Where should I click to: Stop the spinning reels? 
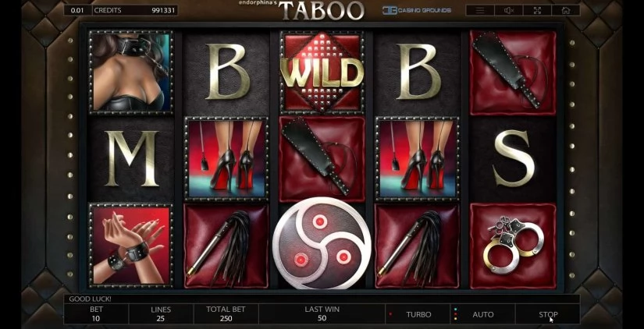(548, 314)
